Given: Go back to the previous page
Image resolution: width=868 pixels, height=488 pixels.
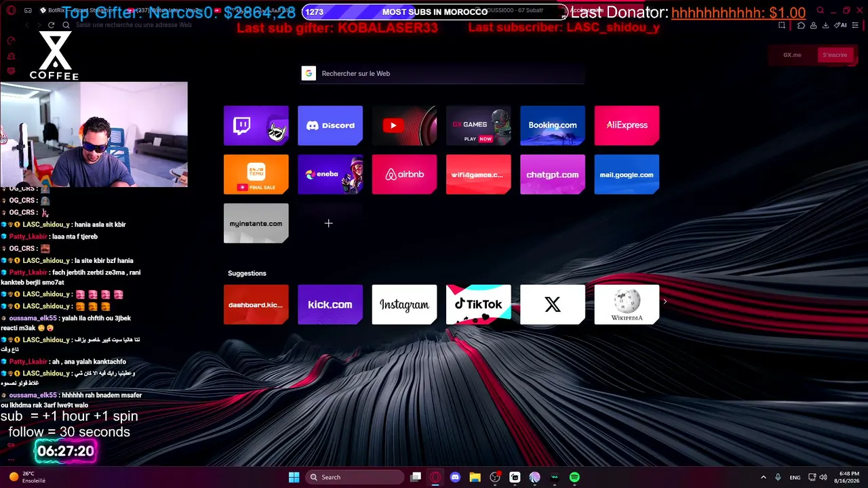Looking at the screenshot, I should (x=27, y=25).
